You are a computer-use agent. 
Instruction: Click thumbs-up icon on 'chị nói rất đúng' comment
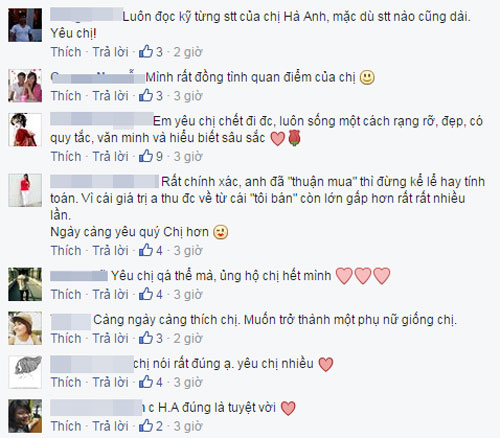click(x=146, y=382)
